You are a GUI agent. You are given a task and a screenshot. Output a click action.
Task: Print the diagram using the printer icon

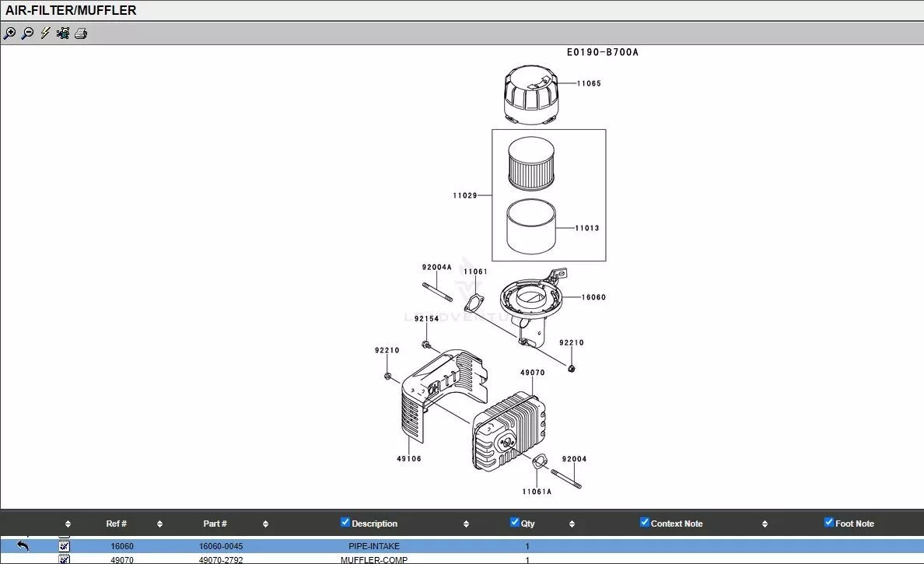(81, 33)
